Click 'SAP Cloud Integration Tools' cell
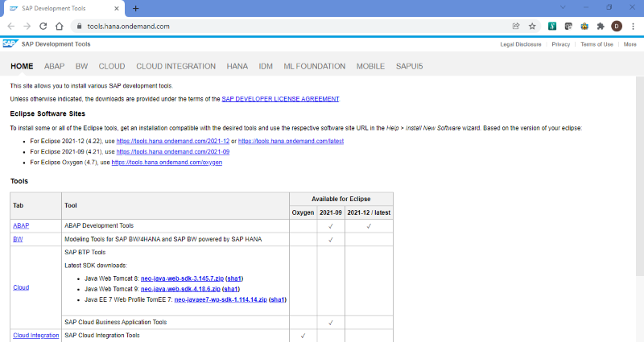This screenshot has height=342, width=644. [x=175, y=336]
